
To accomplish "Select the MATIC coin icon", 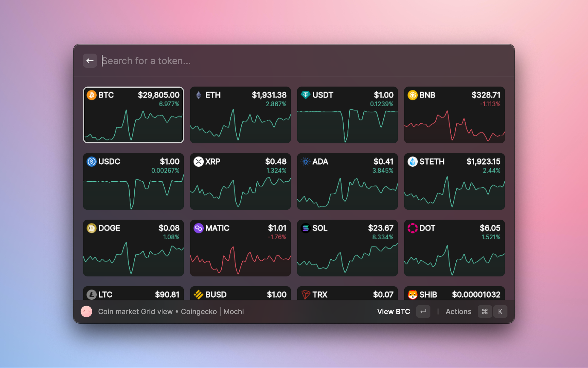I will click(x=198, y=228).
